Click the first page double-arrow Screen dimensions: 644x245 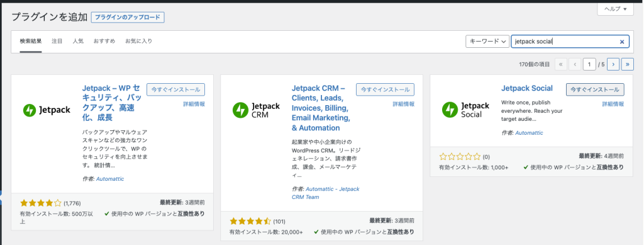[561, 64]
